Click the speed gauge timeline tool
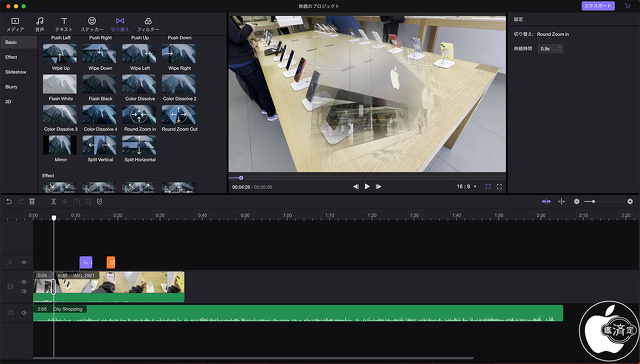 pyautogui.click(x=76, y=202)
